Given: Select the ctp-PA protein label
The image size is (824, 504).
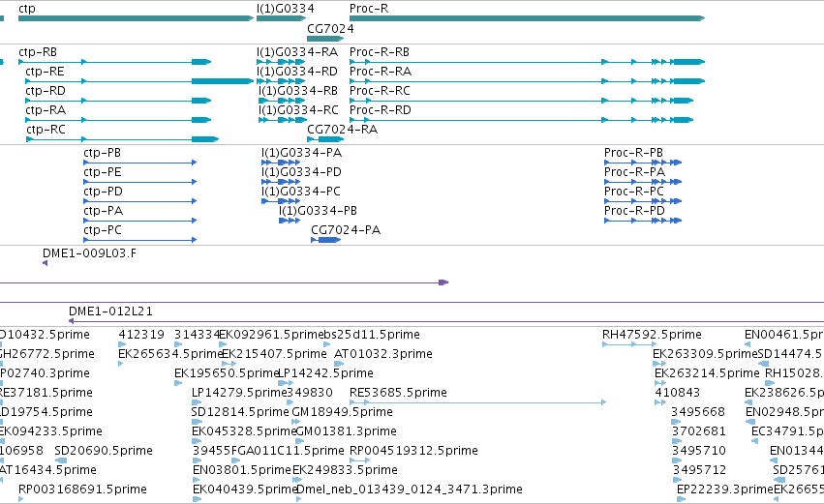Looking at the screenshot, I should [103, 211].
